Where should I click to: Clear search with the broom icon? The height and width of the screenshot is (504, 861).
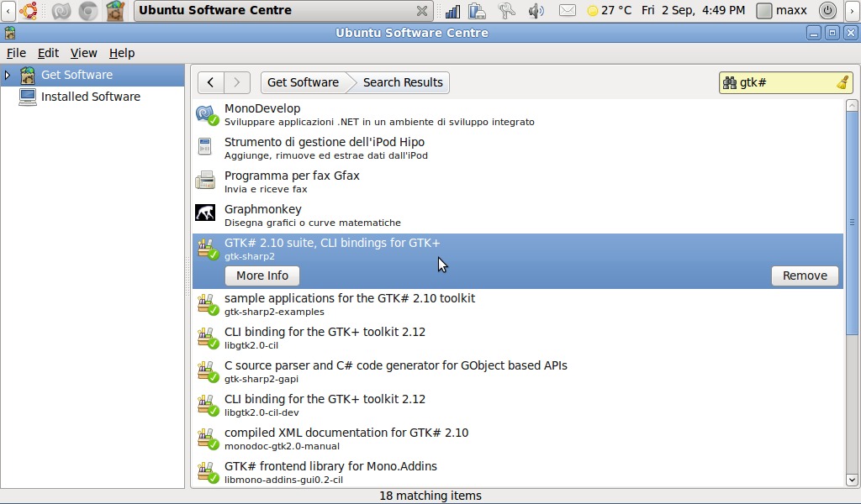pyautogui.click(x=843, y=83)
